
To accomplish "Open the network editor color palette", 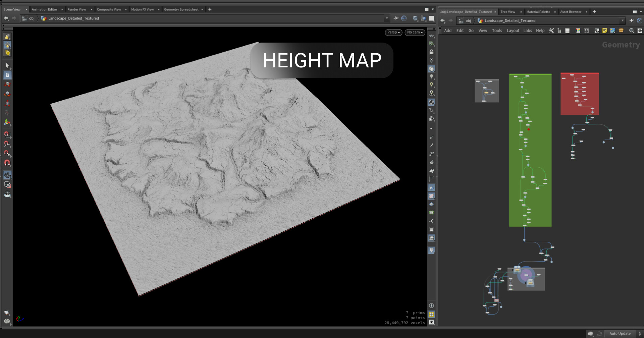I will 578,31.
